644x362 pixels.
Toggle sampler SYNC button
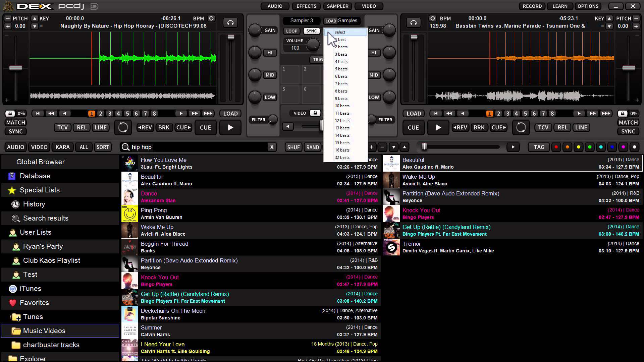point(311,31)
